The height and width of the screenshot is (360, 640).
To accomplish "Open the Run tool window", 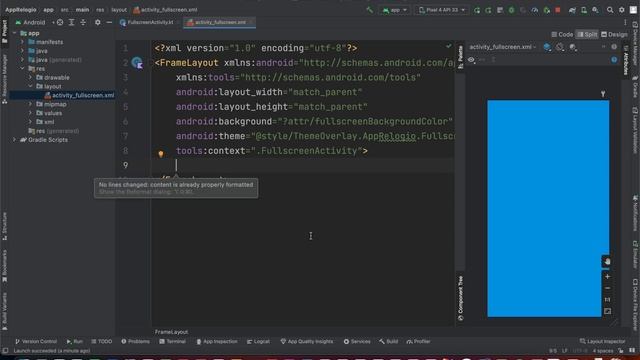I will 75,341.
